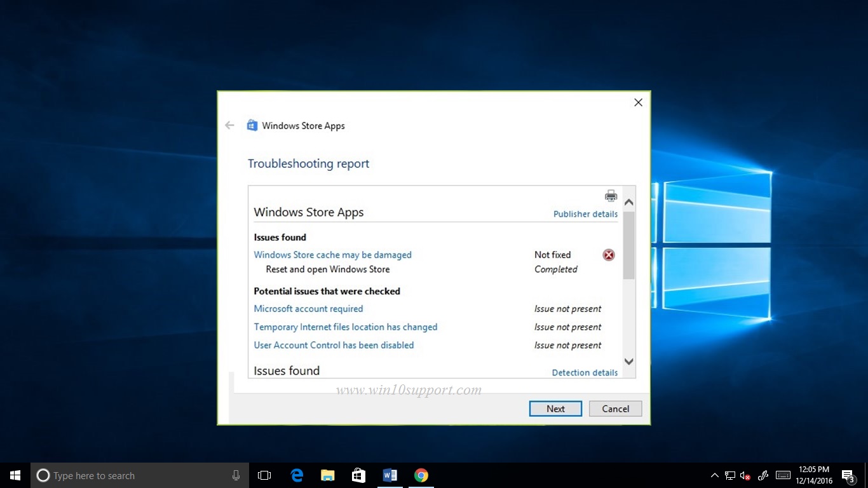Activate microphone voice search in taskbar
Viewport: 868px width, 488px height.
236,475
